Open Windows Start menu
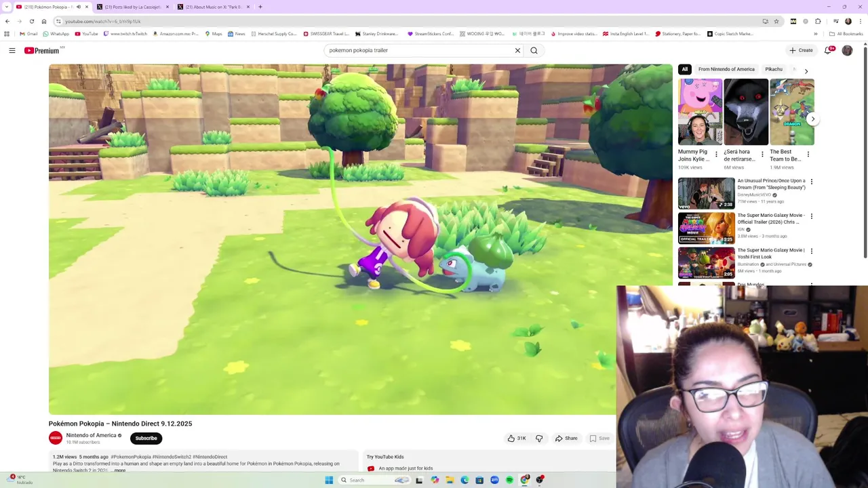 329,480
